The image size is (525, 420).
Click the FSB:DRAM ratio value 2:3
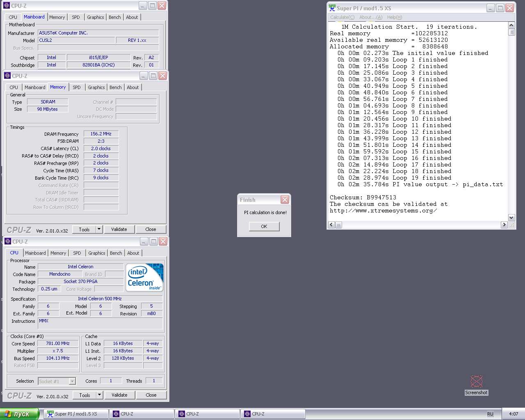101,141
